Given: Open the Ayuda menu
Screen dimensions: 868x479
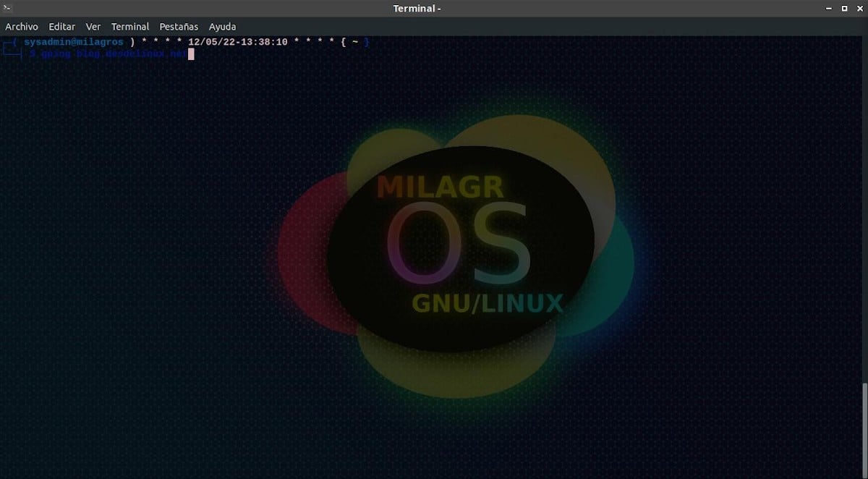Looking at the screenshot, I should [x=222, y=26].
